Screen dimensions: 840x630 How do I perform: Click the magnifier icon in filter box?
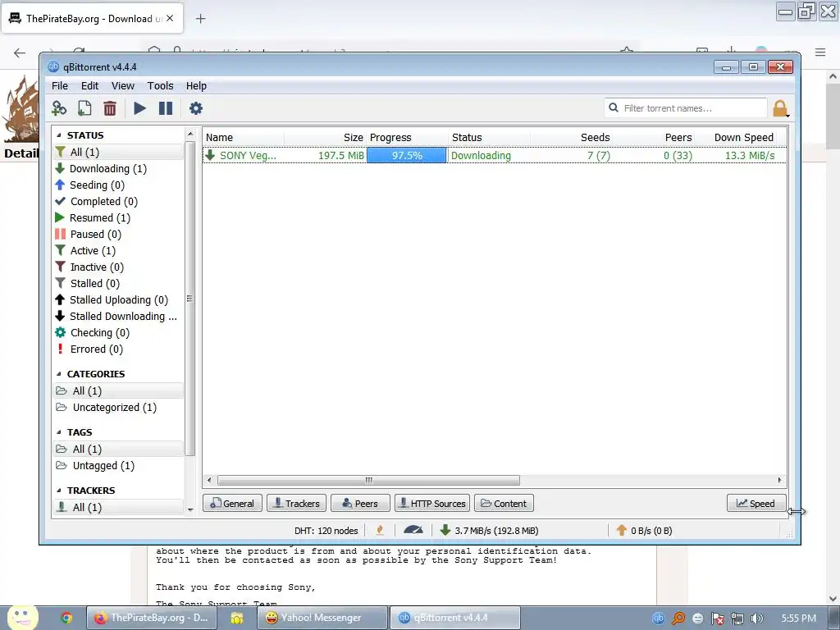pyautogui.click(x=614, y=107)
